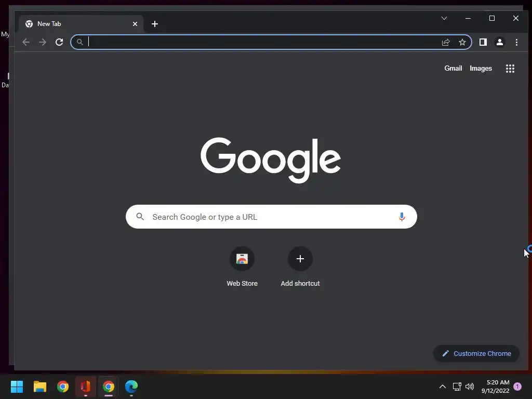Open the three-dot Chrome menu

pyautogui.click(x=516, y=42)
